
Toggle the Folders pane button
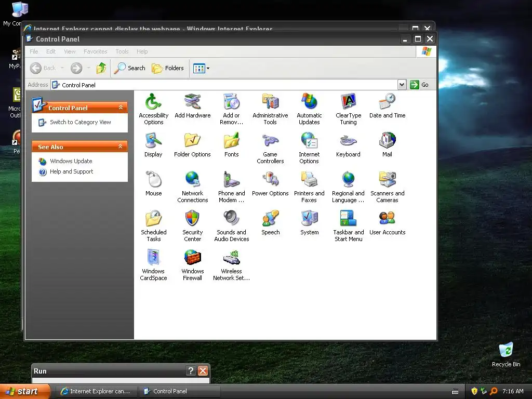coord(168,68)
